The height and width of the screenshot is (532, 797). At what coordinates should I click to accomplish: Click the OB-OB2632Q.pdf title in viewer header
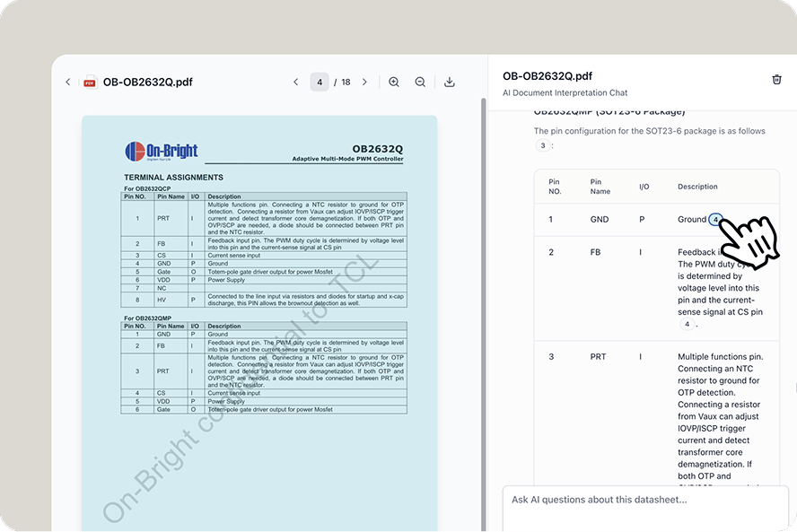[148, 82]
